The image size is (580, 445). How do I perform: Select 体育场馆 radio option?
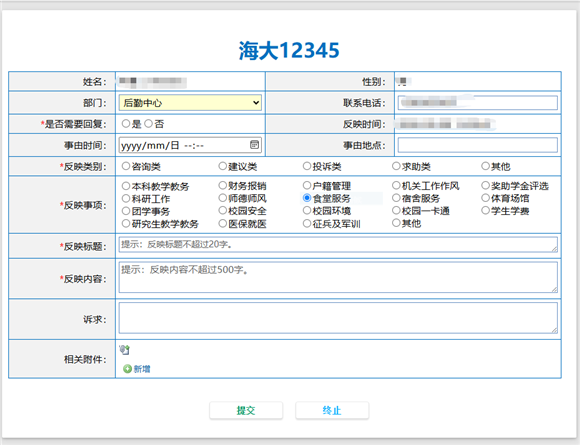[x=485, y=198]
